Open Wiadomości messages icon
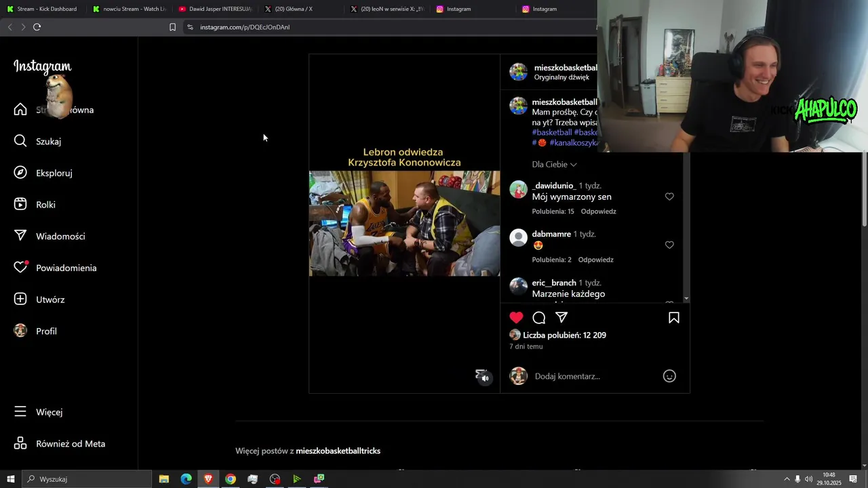The width and height of the screenshot is (868, 488). click(20, 236)
